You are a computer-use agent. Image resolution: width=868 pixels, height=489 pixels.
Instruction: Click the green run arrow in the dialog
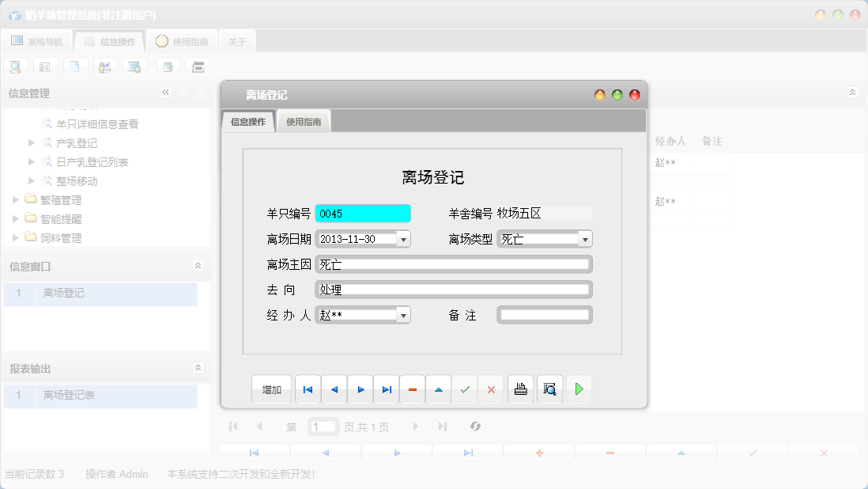[x=579, y=389]
